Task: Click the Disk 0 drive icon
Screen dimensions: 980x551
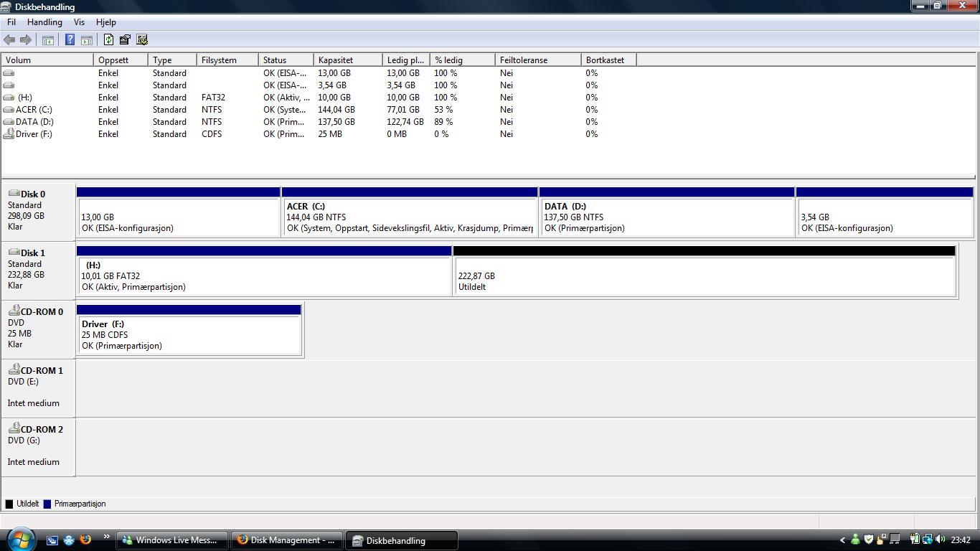Action: pos(14,194)
